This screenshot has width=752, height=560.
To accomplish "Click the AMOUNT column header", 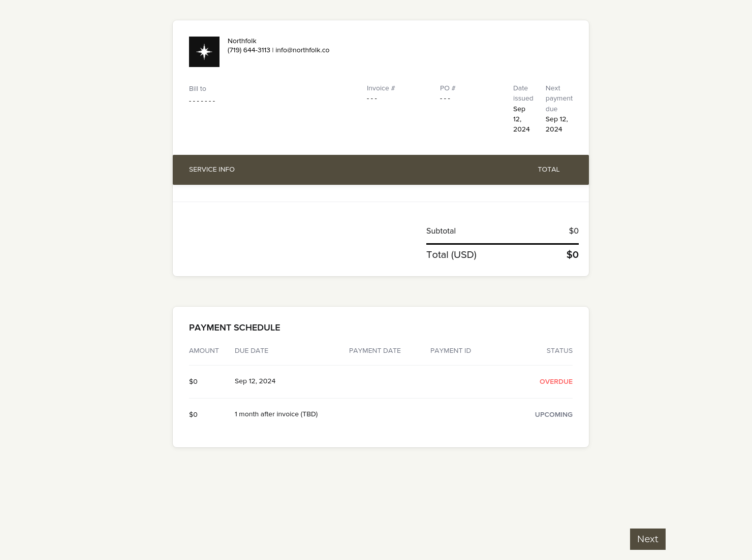I will point(204,351).
